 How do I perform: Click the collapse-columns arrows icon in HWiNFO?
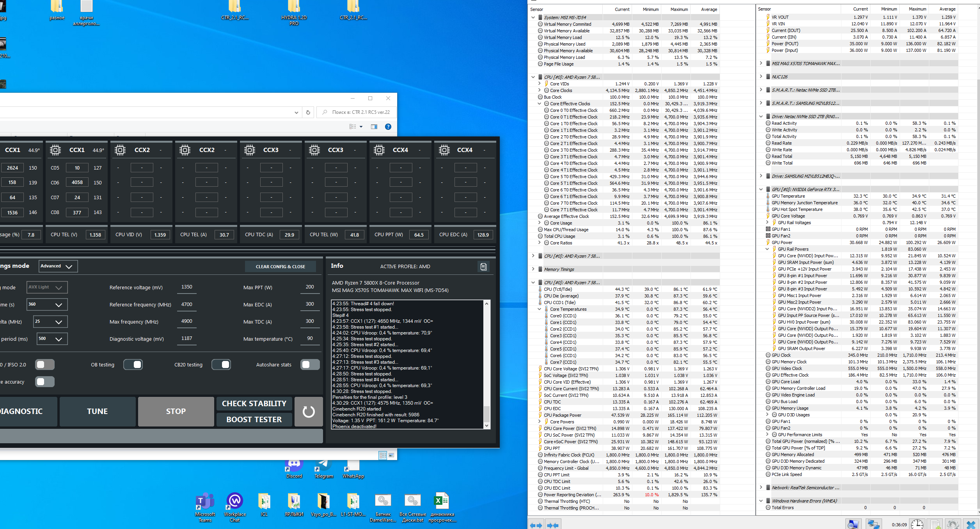click(553, 525)
